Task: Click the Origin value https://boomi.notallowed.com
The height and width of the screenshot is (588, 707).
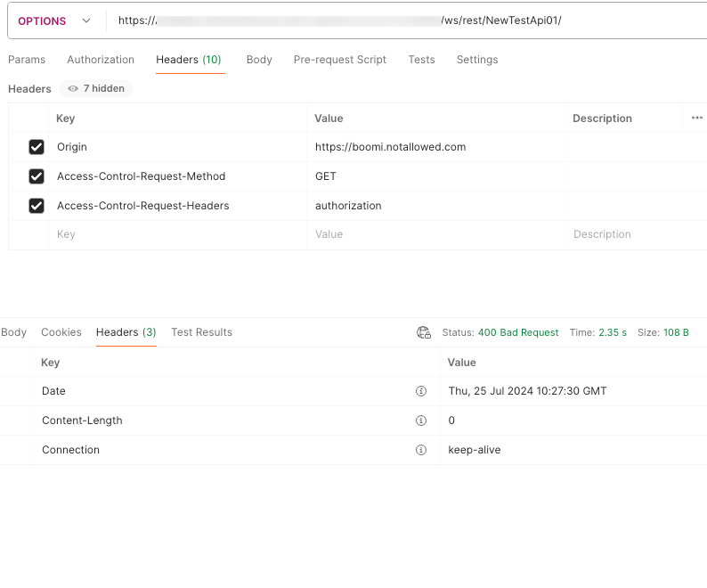Action: point(391,147)
